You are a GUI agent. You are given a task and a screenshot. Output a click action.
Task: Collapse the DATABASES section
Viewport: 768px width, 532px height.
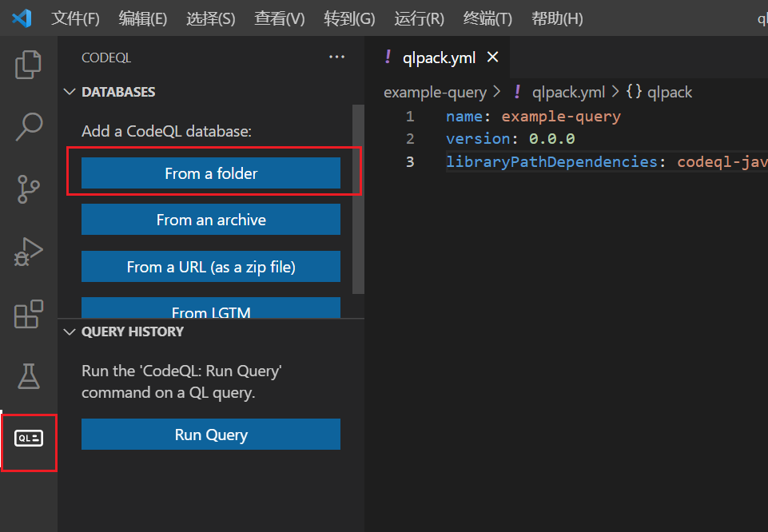coord(70,92)
